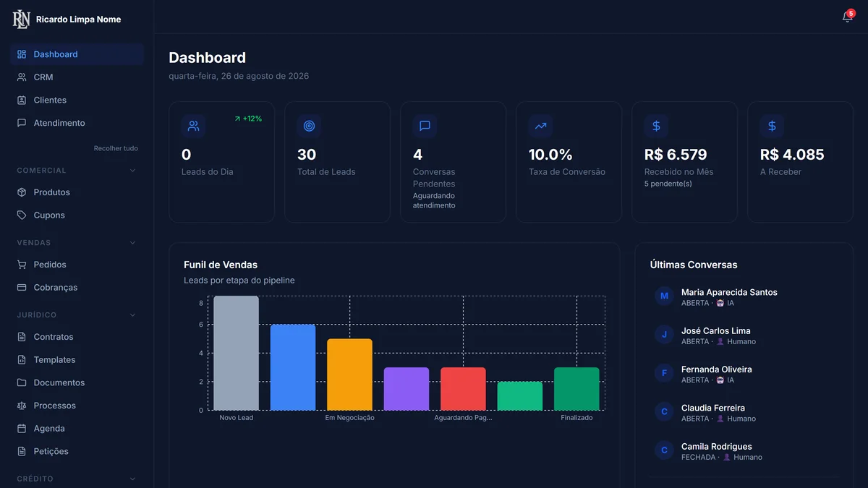Viewport: 868px width, 488px height.
Task: Open CRM from the sidebar
Action: click(77, 77)
